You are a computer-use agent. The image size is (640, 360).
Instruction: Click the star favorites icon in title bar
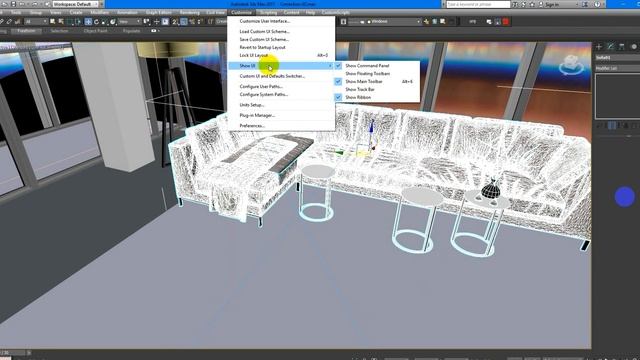[532, 4]
